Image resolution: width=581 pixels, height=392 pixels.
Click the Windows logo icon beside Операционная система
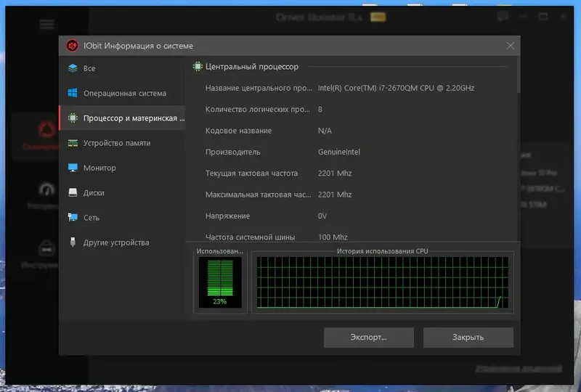[x=73, y=93]
